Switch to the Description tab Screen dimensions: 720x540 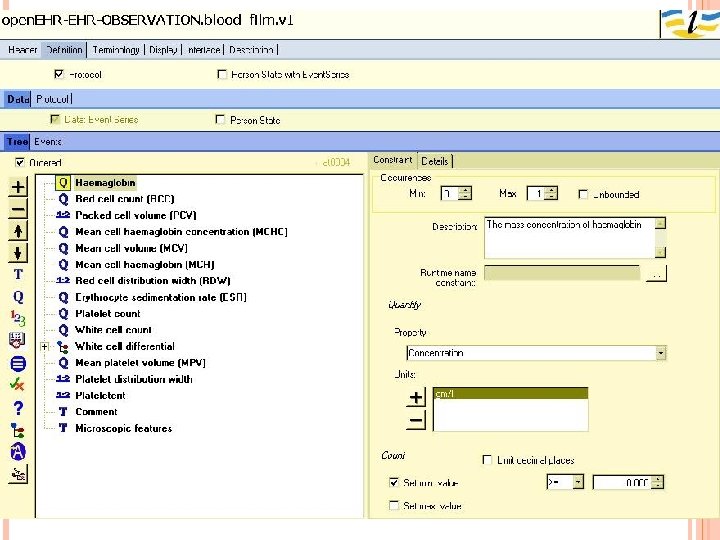click(252, 50)
